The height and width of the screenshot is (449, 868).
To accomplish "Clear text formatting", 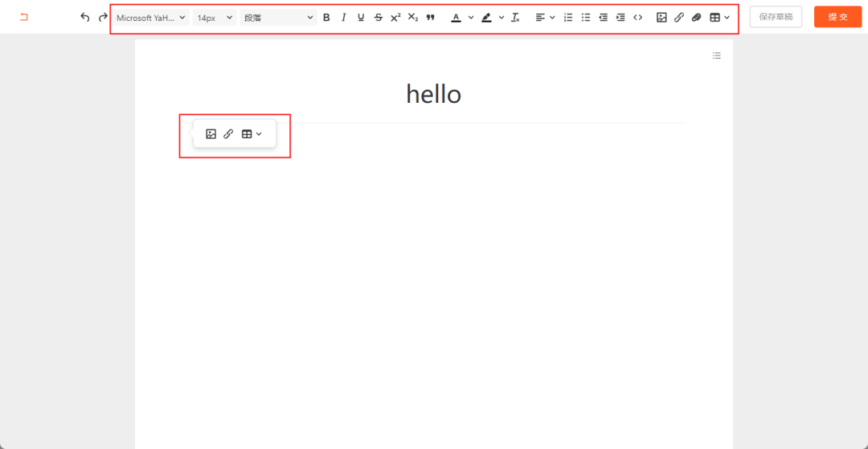I will pyautogui.click(x=515, y=18).
